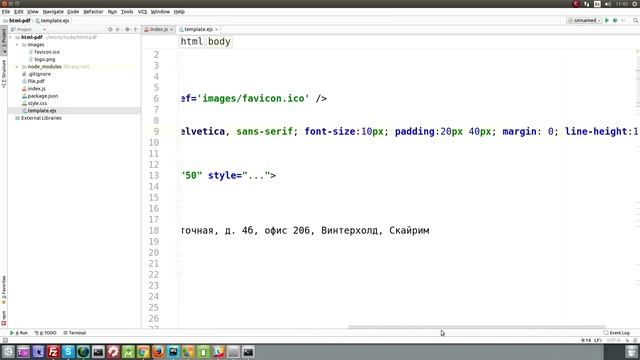Click the red recording indicator in the top panel
Viewport: 640px width, 360px height.
[x=576, y=4]
